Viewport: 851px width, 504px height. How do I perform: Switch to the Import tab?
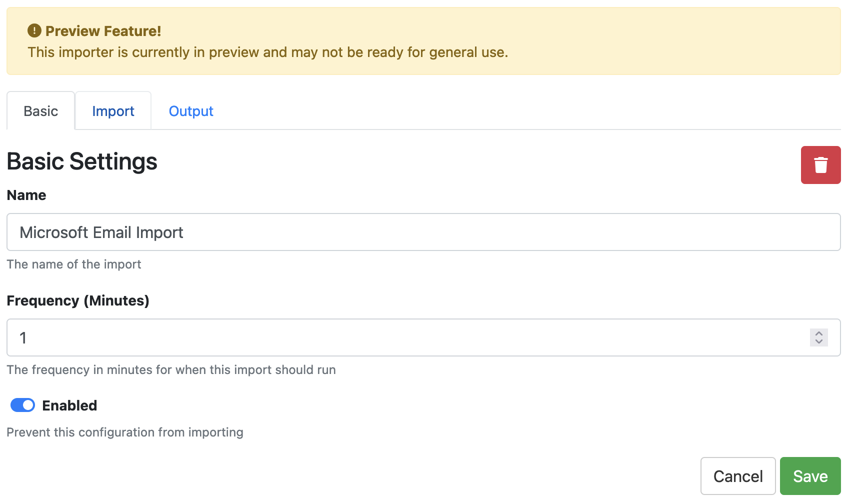coord(113,111)
